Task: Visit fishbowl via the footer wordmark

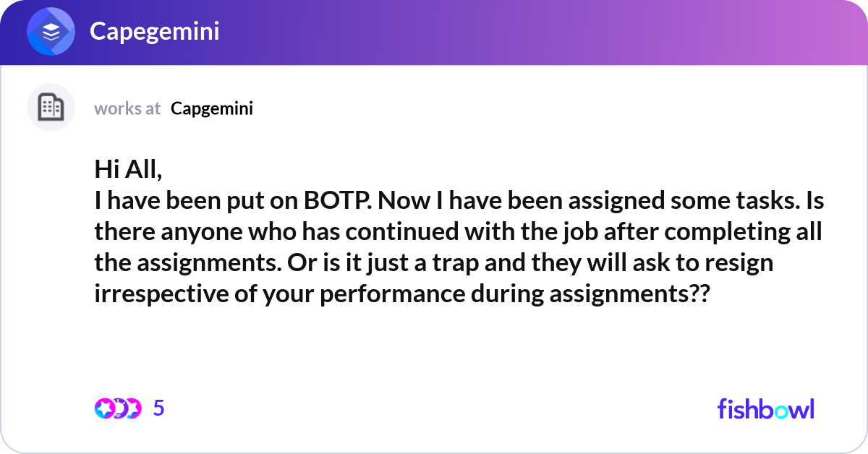Action: tap(765, 408)
